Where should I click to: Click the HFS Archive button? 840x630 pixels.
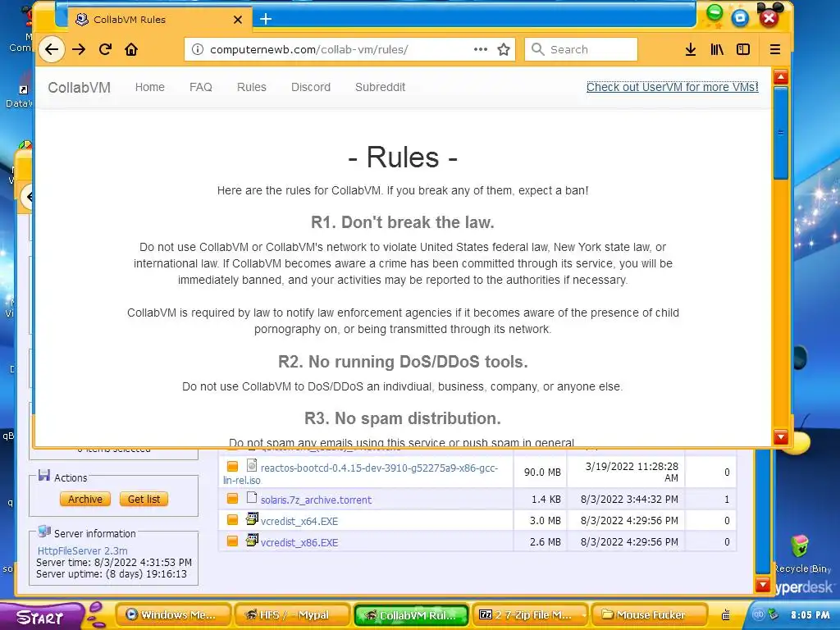[x=85, y=499]
